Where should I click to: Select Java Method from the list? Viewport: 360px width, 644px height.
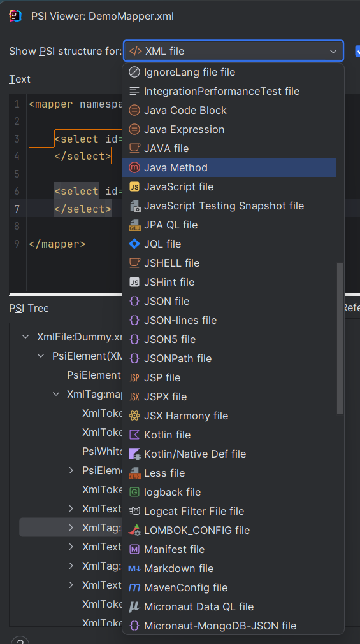(229, 167)
